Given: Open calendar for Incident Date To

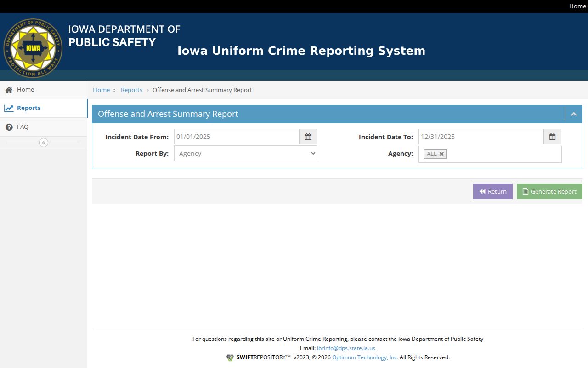Looking at the screenshot, I should (552, 137).
